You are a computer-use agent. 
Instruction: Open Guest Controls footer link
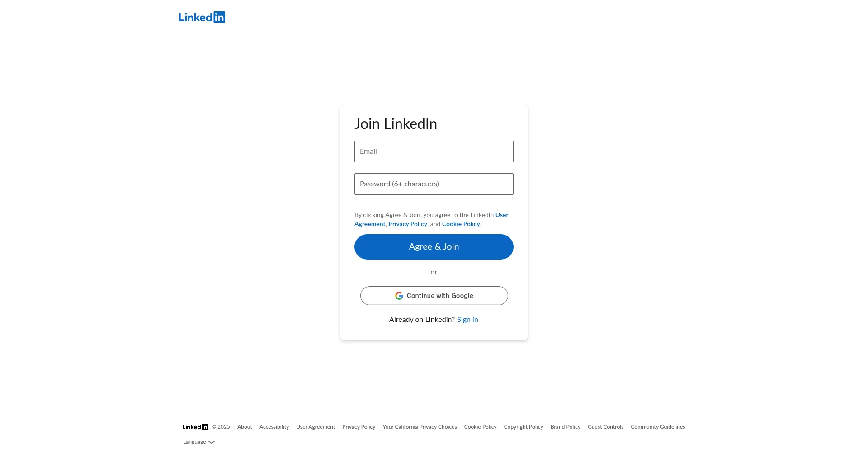pyautogui.click(x=605, y=427)
